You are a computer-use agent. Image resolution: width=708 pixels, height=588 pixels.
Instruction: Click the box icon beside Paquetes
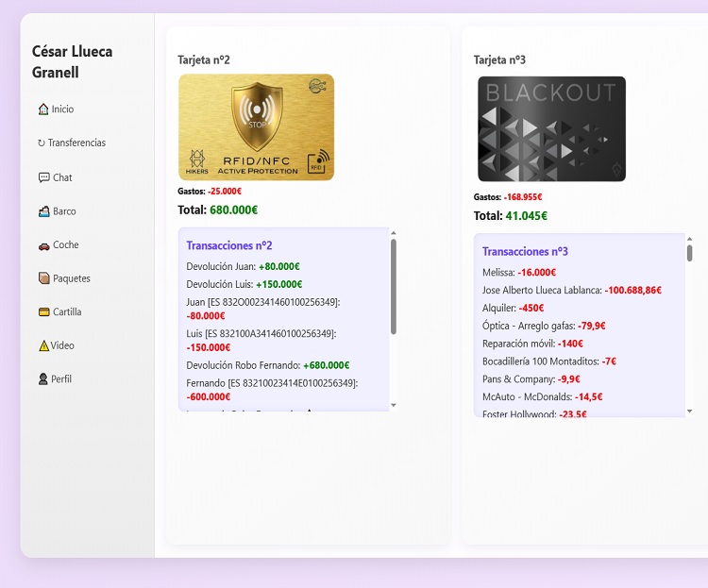click(43, 278)
